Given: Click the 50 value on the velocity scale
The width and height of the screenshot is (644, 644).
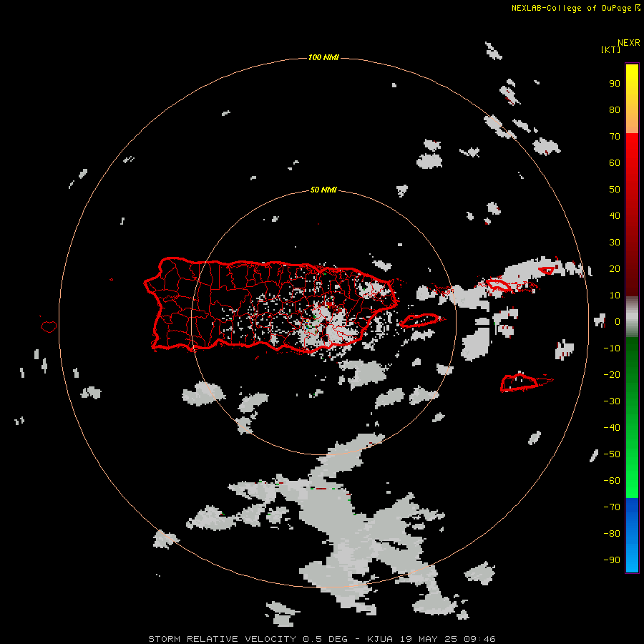Looking at the screenshot, I should tap(615, 190).
